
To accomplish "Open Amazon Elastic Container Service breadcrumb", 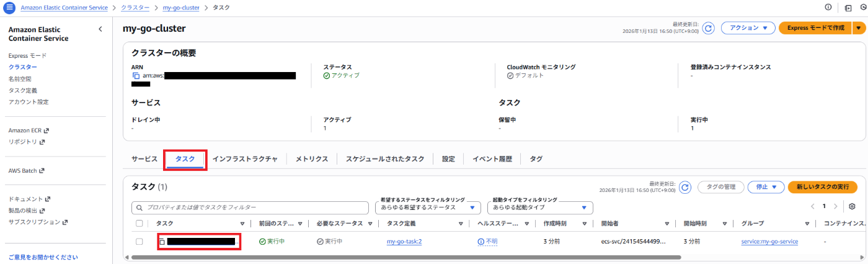I will coord(64,7).
